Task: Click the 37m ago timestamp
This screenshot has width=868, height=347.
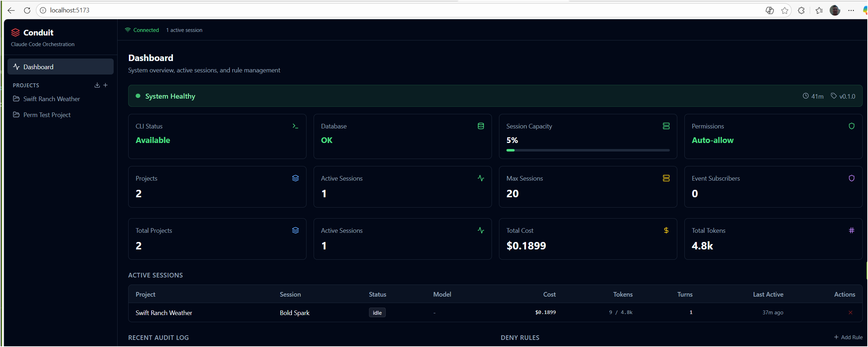Action: 773,313
